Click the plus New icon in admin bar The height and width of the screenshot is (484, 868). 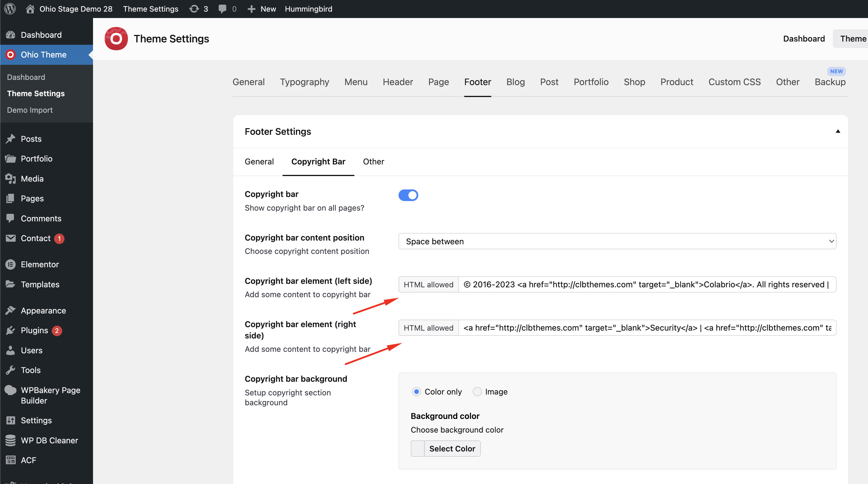pyautogui.click(x=251, y=9)
